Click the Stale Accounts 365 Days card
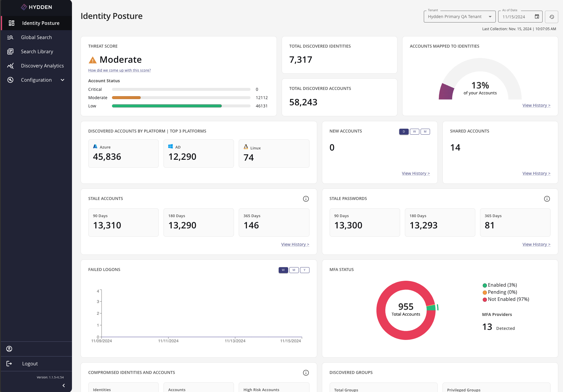 pos(274,222)
